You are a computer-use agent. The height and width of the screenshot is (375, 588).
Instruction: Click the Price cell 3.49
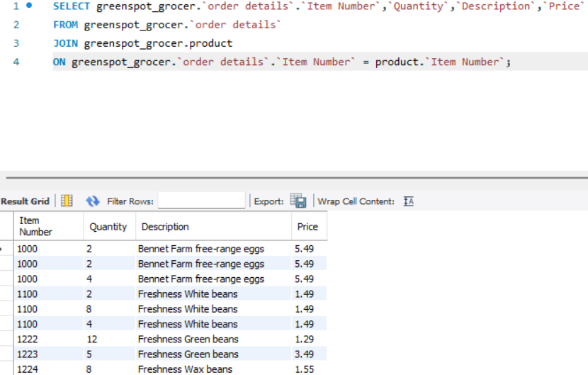(x=309, y=354)
